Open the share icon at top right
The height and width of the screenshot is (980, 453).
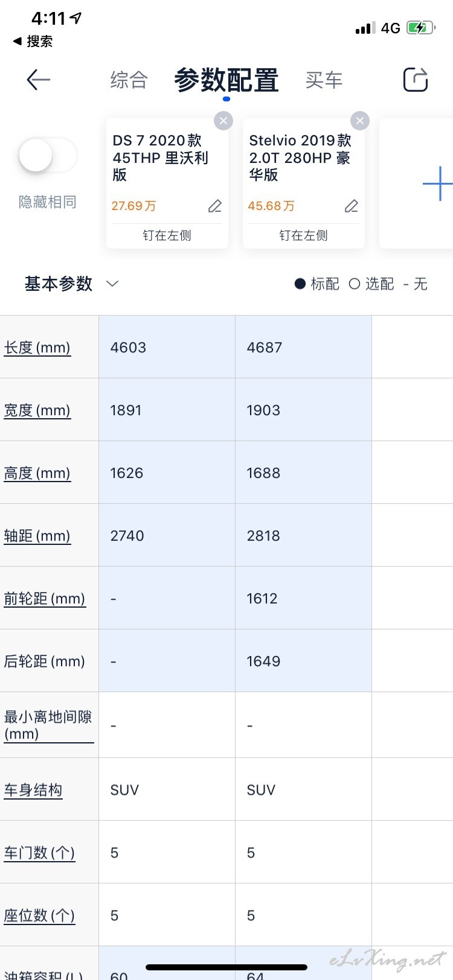pos(416,79)
